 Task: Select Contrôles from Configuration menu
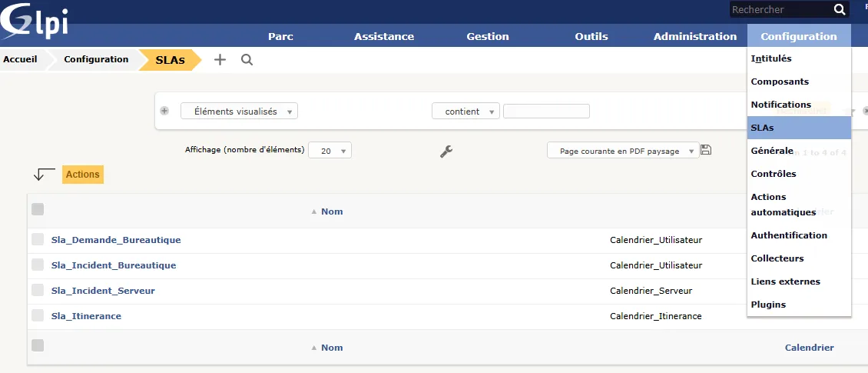(799, 174)
